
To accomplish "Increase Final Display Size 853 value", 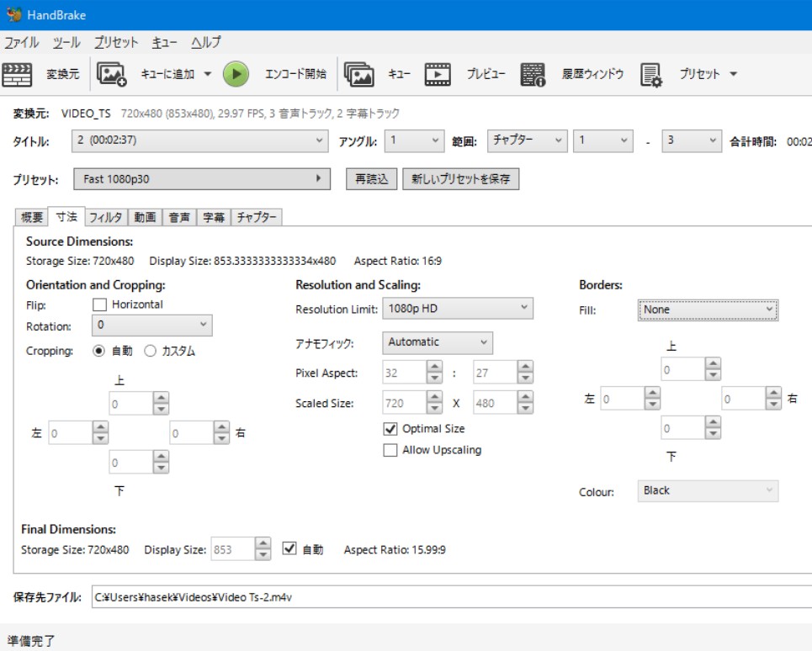I will point(263,543).
